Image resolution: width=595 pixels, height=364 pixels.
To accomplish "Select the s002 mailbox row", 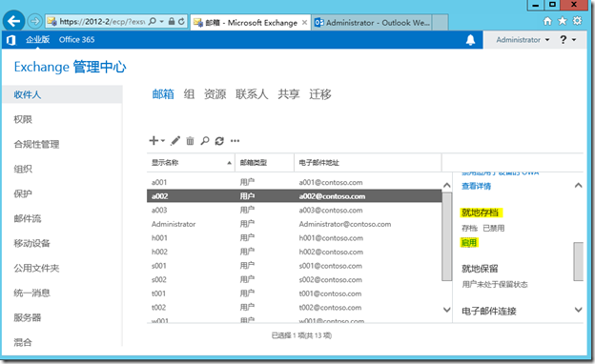I will point(294,280).
